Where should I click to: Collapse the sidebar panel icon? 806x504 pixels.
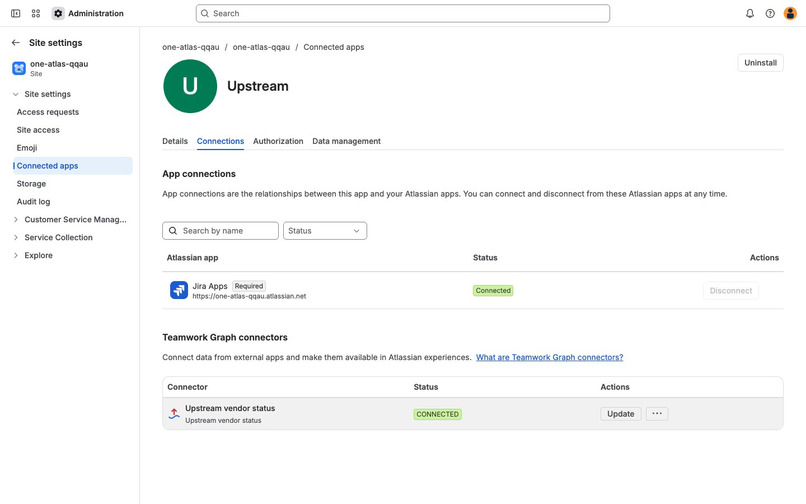click(15, 13)
